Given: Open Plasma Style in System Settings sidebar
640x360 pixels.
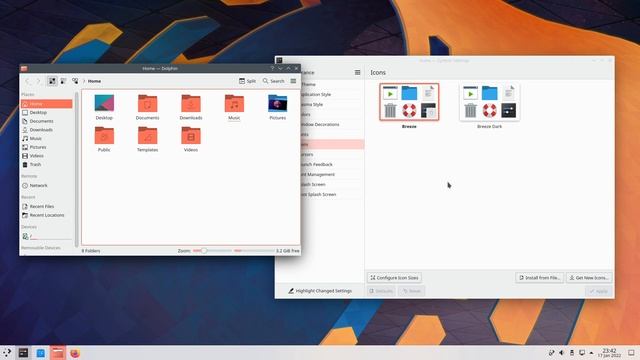Looking at the screenshot, I should 320,104.
